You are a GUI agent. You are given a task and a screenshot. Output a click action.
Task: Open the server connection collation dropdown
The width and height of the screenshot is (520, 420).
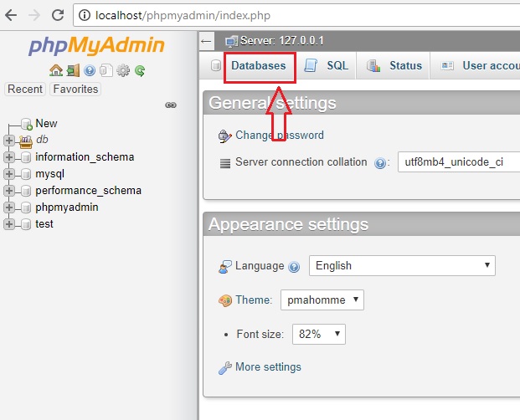[459, 162]
